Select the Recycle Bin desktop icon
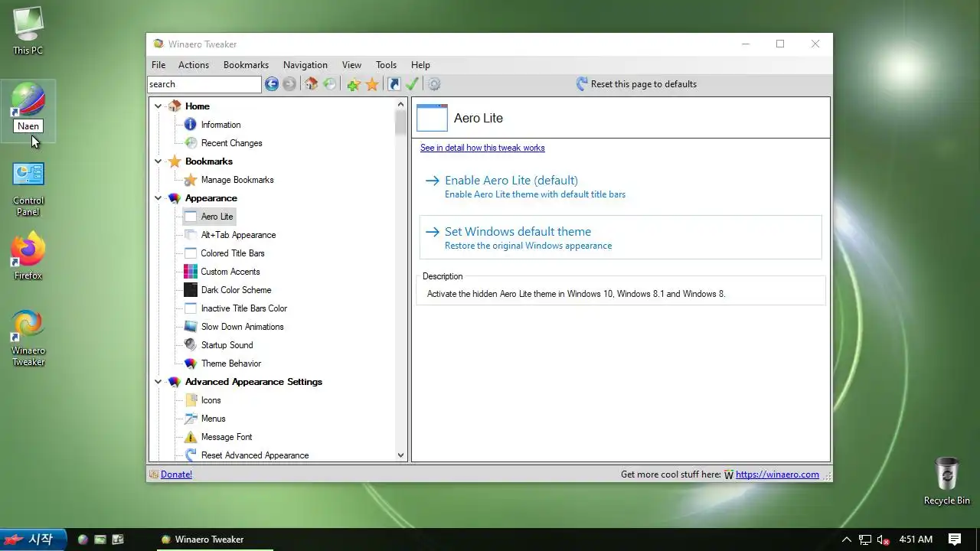 [x=947, y=481]
